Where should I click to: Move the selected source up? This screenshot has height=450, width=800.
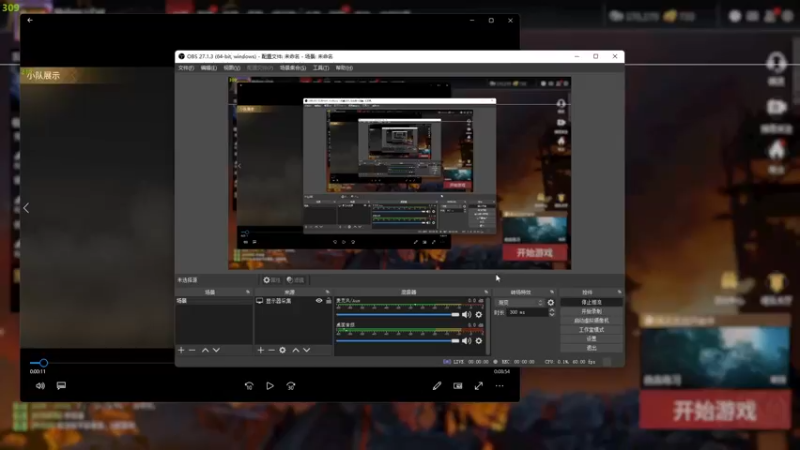point(295,350)
